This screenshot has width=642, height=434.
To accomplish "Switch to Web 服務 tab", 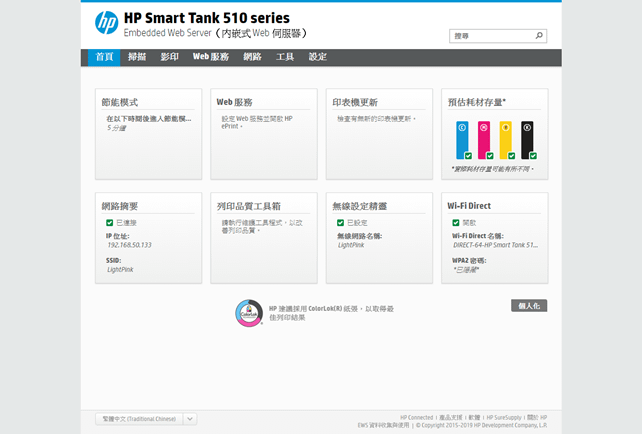I will pyautogui.click(x=211, y=57).
